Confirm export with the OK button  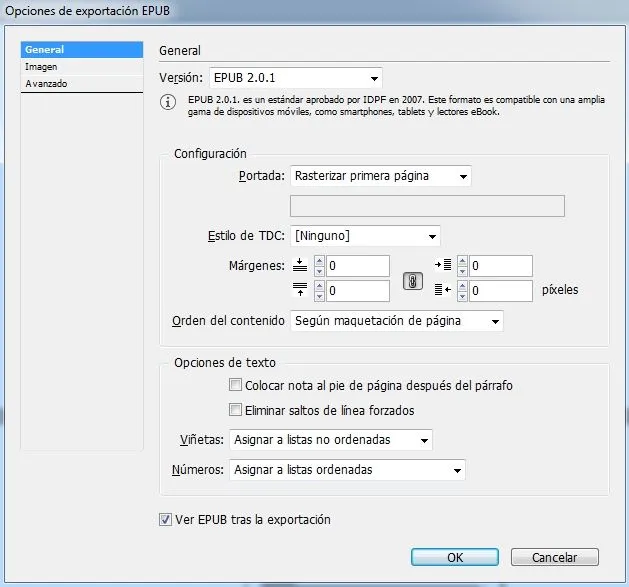[x=455, y=557]
